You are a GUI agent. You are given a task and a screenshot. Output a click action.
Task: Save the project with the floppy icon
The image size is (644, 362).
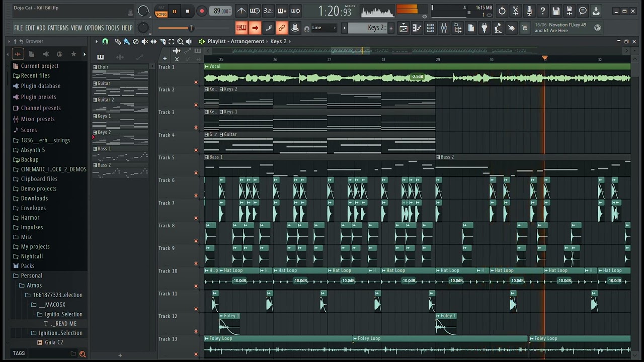pyautogui.click(x=556, y=11)
